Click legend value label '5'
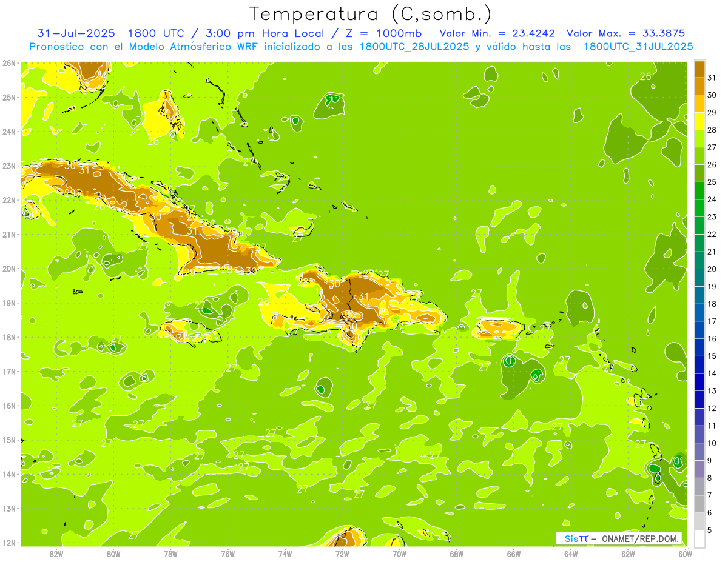 pyautogui.click(x=710, y=530)
